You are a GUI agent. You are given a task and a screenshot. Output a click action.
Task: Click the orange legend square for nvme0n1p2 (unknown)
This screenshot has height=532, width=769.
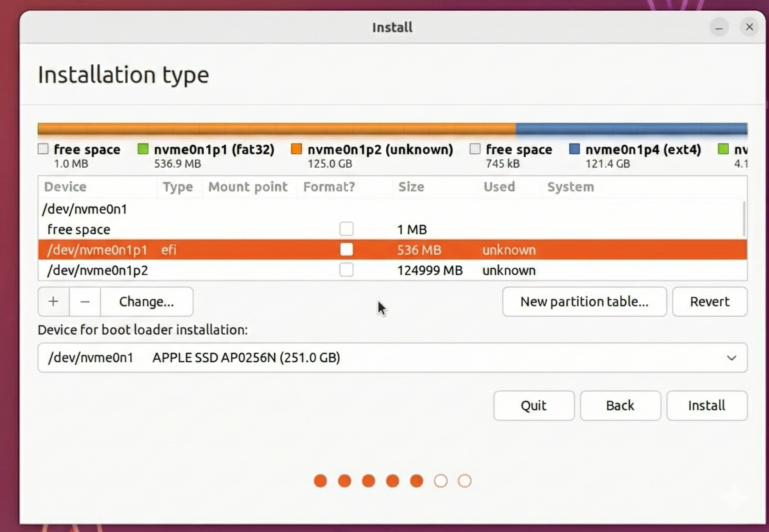296,149
